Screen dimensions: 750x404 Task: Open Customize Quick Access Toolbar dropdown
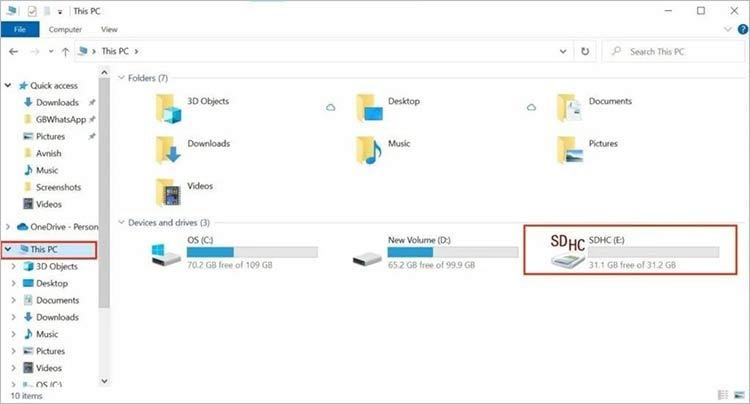60,11
